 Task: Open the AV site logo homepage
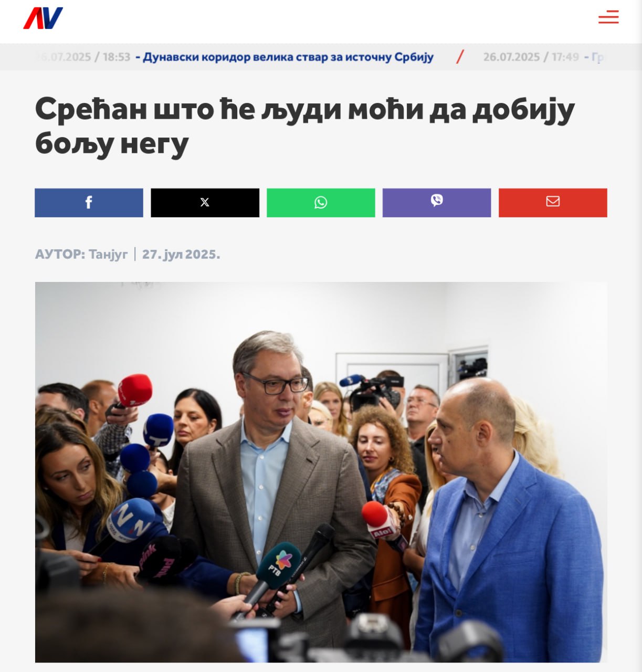[43, 18]
